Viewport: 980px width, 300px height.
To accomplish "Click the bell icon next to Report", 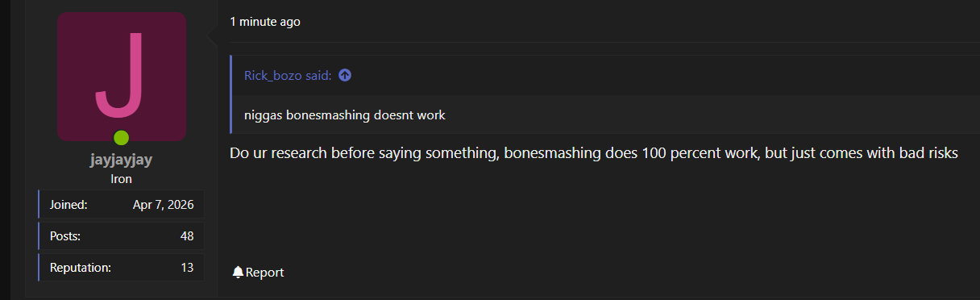I will [238, 273].
